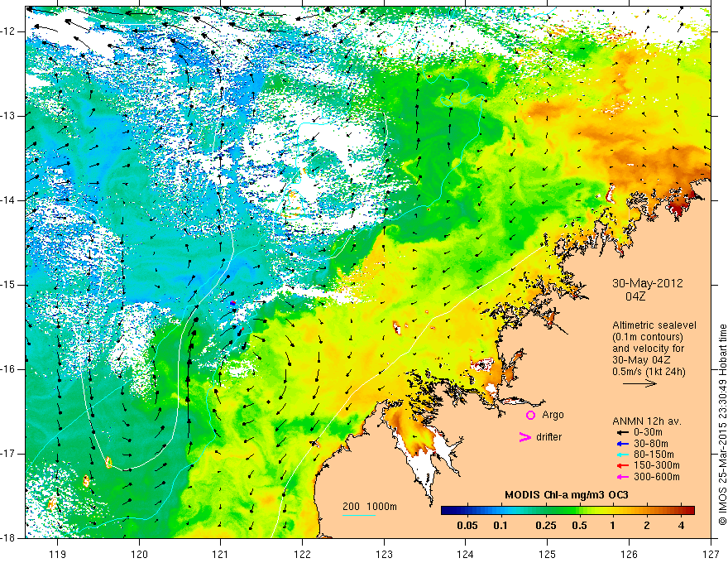The image size is (728, 563).
Task: Click the longitude axis label "121"
Action: pos(221,554)
